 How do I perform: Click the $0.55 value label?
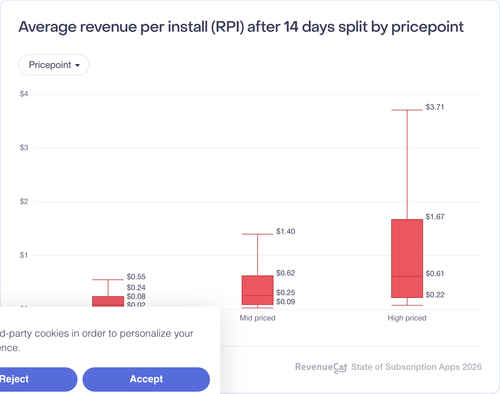pos(136,277)
